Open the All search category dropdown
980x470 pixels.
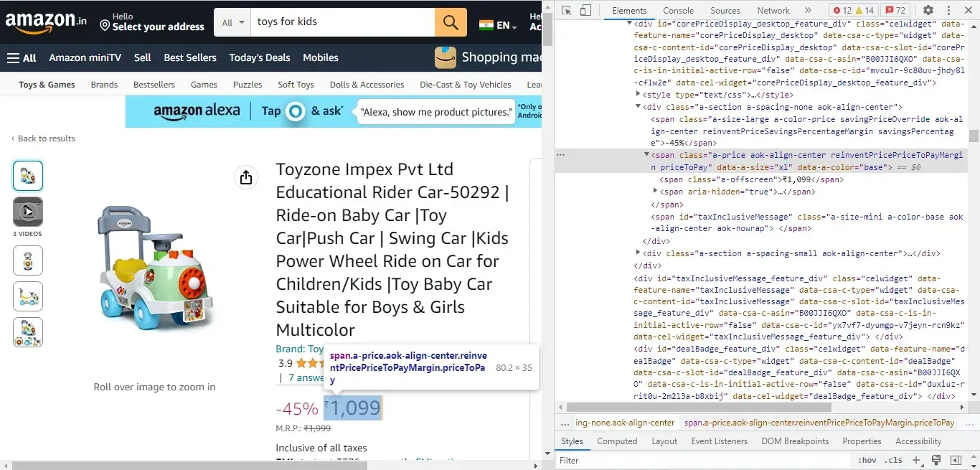[x=232, y=22]
